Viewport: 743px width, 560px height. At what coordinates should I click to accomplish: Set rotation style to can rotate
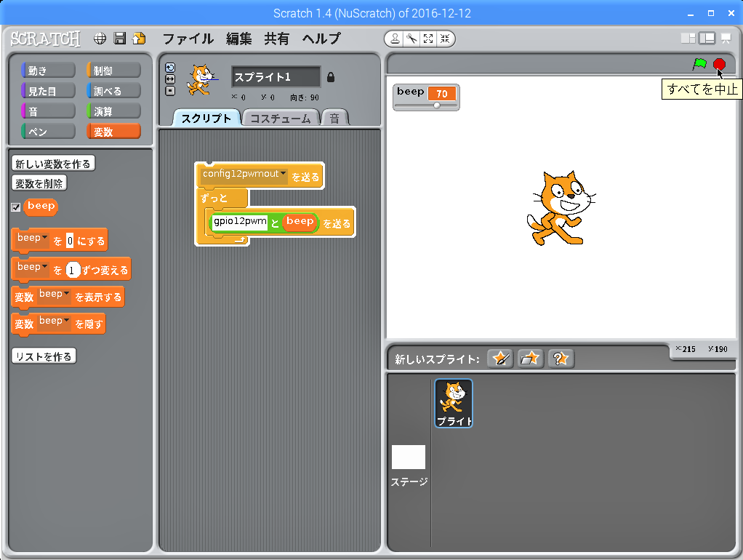pos(170,68)
